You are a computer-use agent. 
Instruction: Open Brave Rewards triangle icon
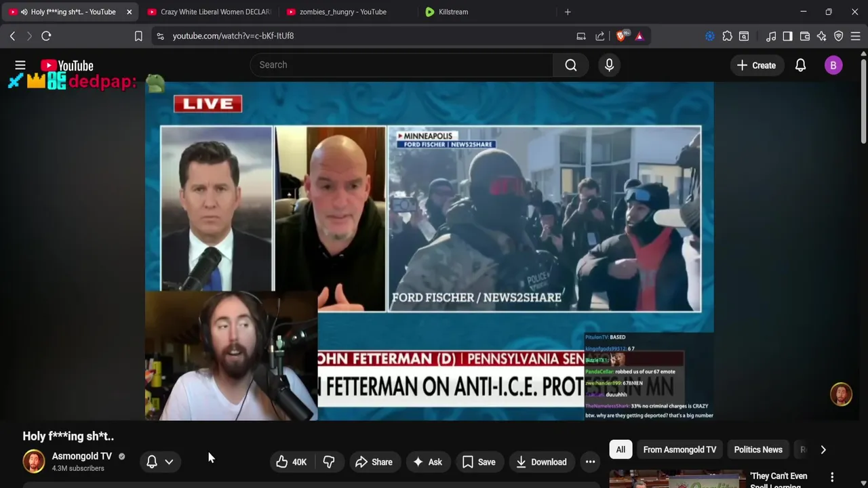[x=639, y=36]
